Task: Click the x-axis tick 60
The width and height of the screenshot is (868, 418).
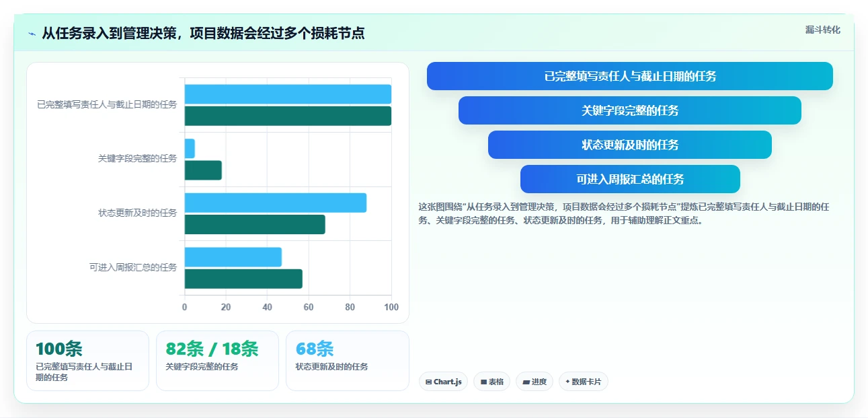Action: [309, 307]
